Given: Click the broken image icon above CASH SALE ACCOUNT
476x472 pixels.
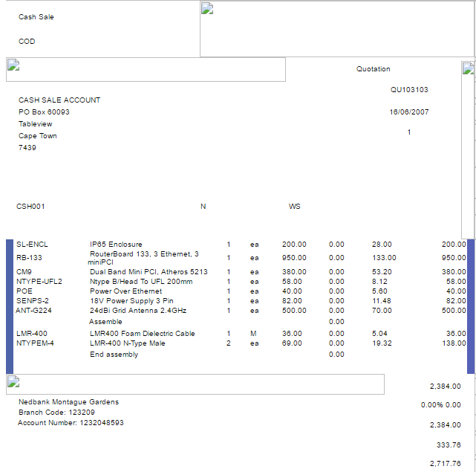Looking at the screenshot, I should 13,65.
